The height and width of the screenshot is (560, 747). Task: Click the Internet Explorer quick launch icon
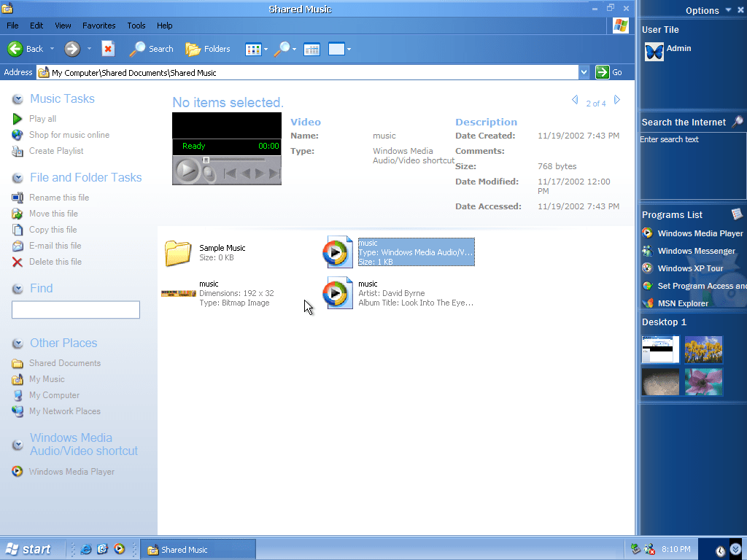point(86,549)
